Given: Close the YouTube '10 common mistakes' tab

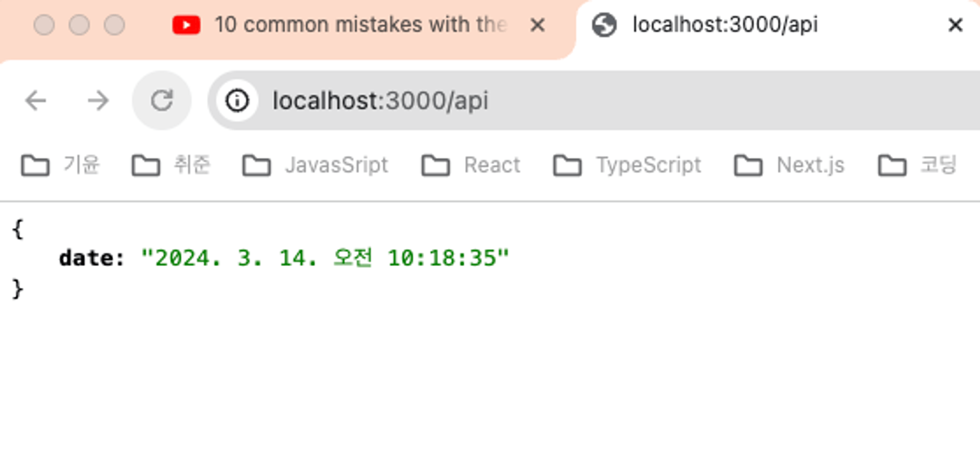Looking at the screenshot, I should pyautogui.click(x=538, y=25).
